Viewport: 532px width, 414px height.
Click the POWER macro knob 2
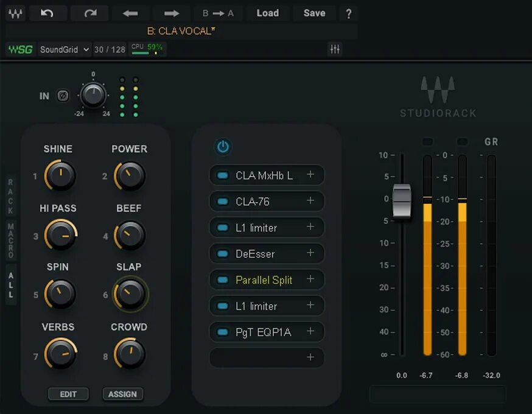[x=130, y=176]
